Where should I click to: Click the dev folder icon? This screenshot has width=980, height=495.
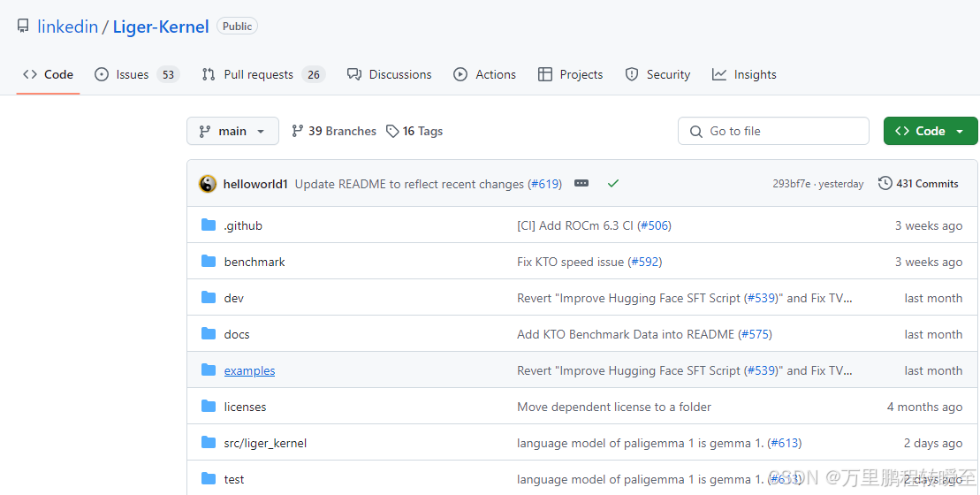click(x=209, y=298)
